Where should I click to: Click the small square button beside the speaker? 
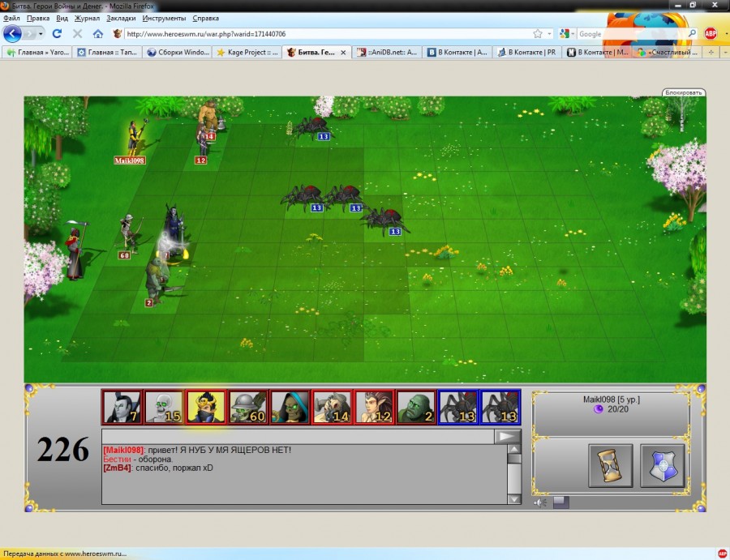(560, 502)
